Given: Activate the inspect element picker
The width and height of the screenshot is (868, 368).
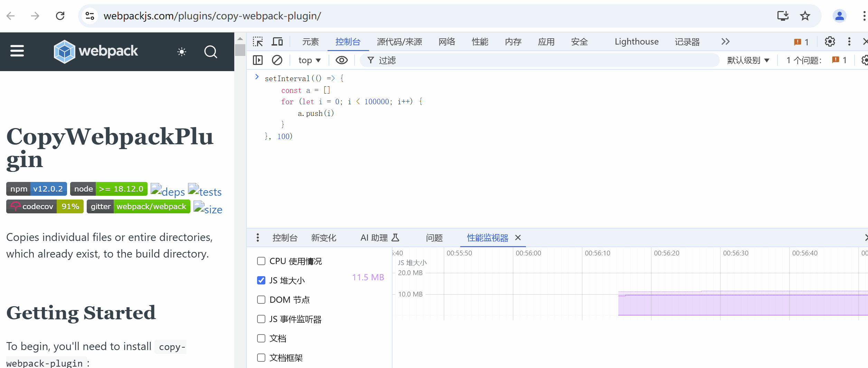Looking at the screenshot, I should [258, 42].
